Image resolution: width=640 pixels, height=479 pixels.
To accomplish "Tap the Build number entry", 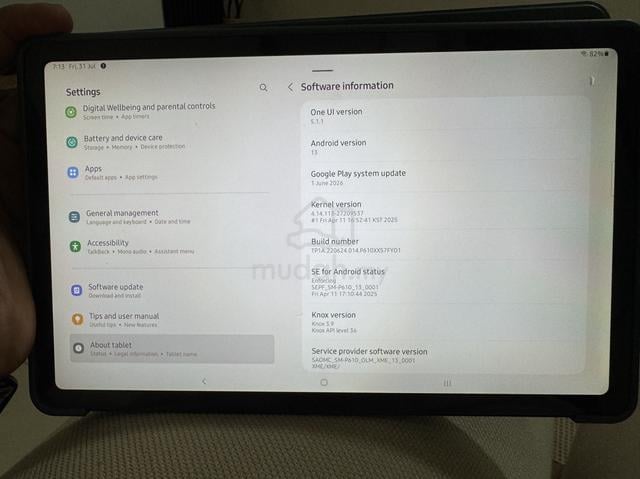I will 445,245.
